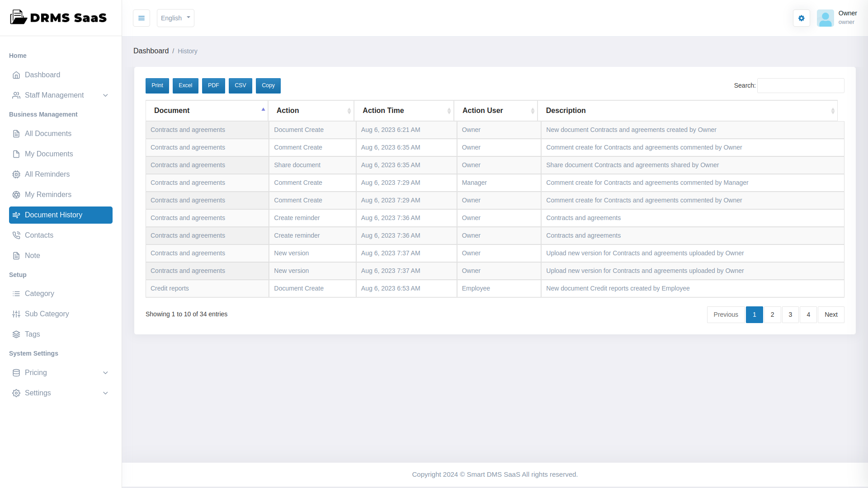This screenshot has width=868, height=488.
Task: Click the Owner profile avatar
Action: pyautogui.click(x=825, y=18)
